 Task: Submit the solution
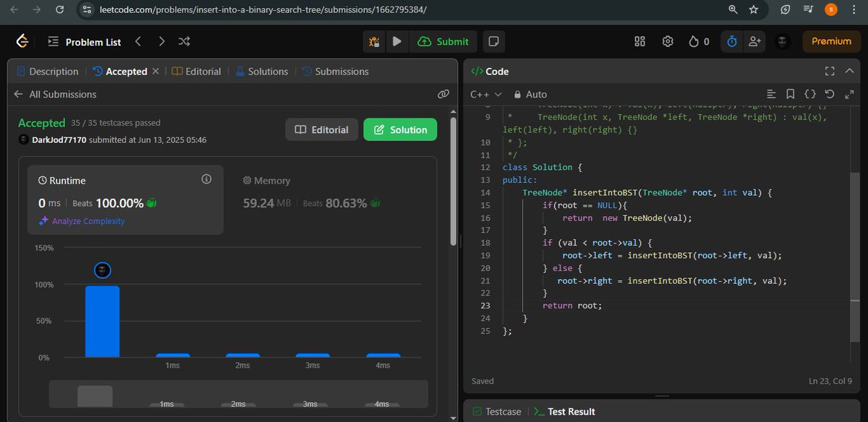443,42
